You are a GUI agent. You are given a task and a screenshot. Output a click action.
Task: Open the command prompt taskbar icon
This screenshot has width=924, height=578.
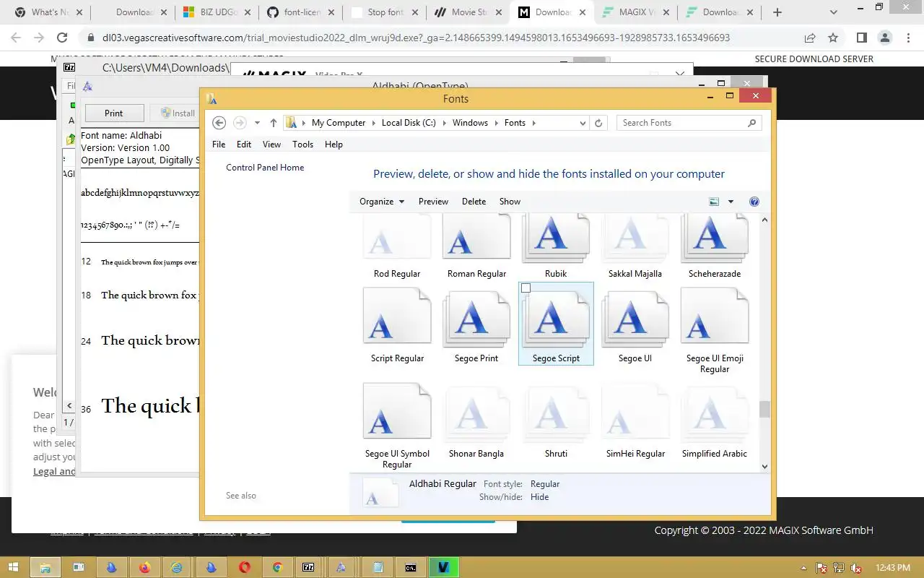coord(410,568)
